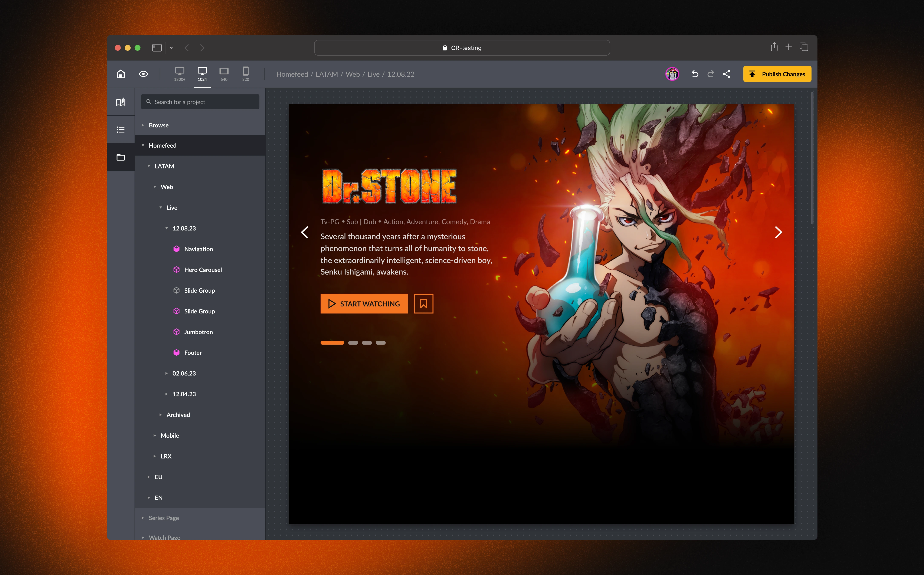Viewport: 924px width, 575px height.
Task: Select the 1024 breakpoint tab
Action: tap(202, 74)
